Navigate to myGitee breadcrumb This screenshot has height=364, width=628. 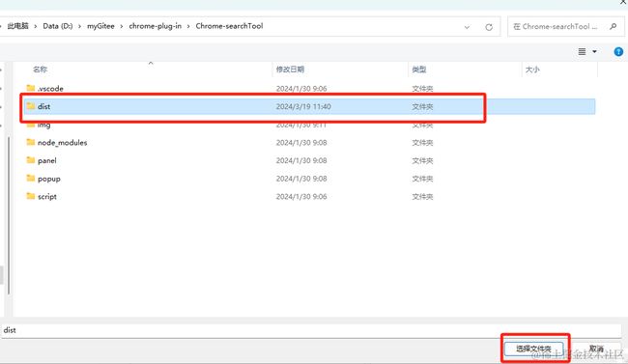(x=100, y=26)
